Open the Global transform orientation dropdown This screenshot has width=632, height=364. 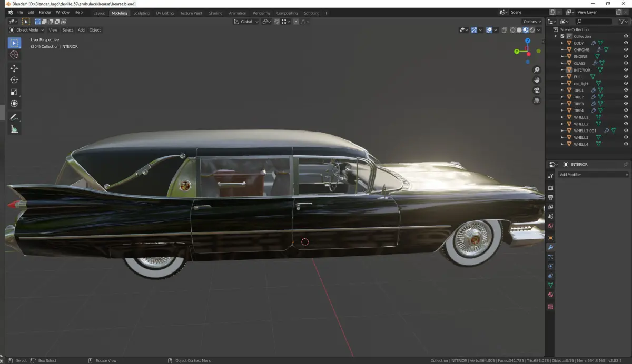pos(246,22)
